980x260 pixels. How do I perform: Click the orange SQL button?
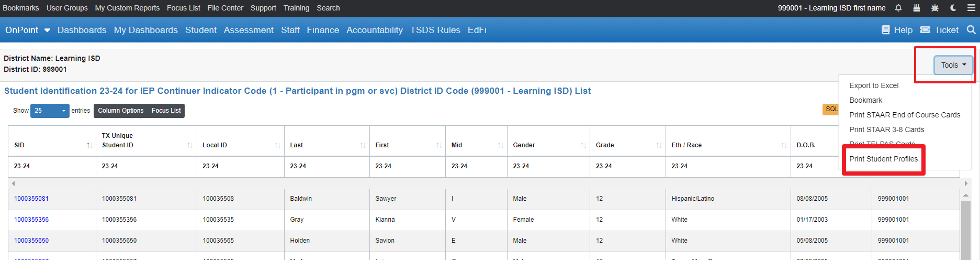pos(831,109)
